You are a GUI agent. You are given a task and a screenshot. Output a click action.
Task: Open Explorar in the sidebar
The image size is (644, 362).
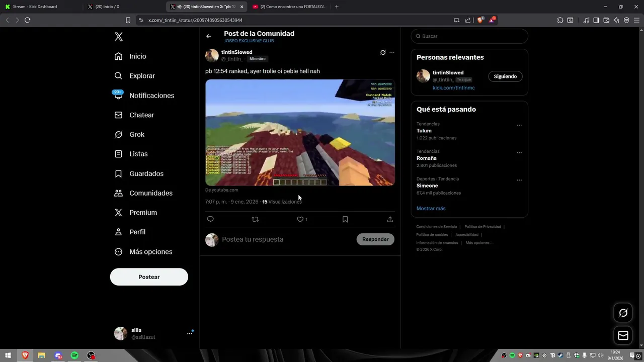134,76
